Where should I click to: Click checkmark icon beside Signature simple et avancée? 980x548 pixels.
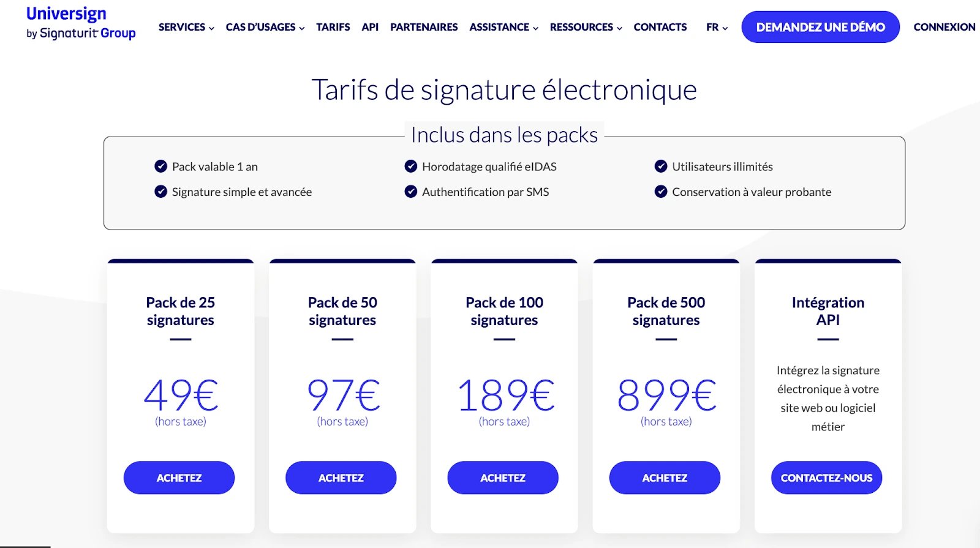point(160,192)
